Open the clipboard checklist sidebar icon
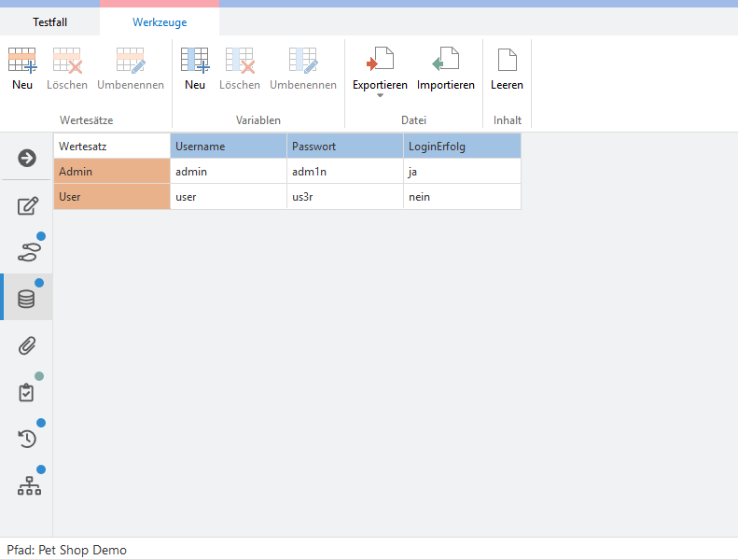 pyautogui.click(x=27, y=392)
